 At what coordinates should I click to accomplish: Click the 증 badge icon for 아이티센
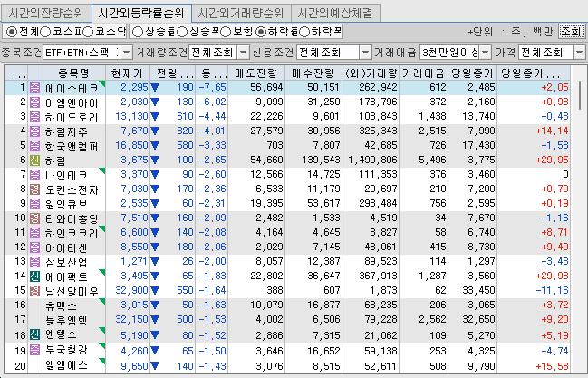pos(34,247)
